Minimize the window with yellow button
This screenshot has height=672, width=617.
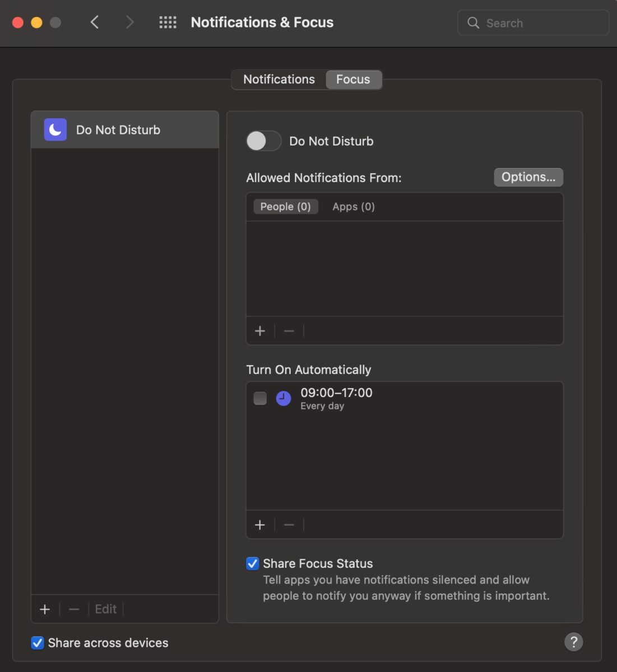click(36, 22)
